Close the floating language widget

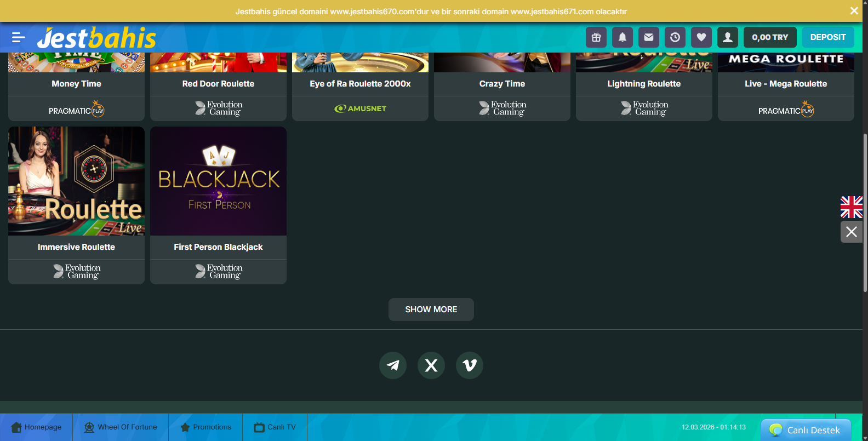(852, 232)
